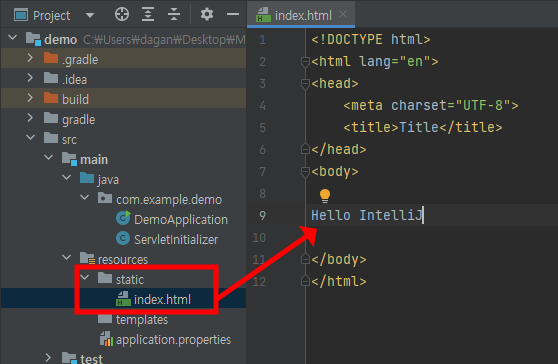Collapse the com.example.demo package
558x364 pixels.
pos(84,197)
